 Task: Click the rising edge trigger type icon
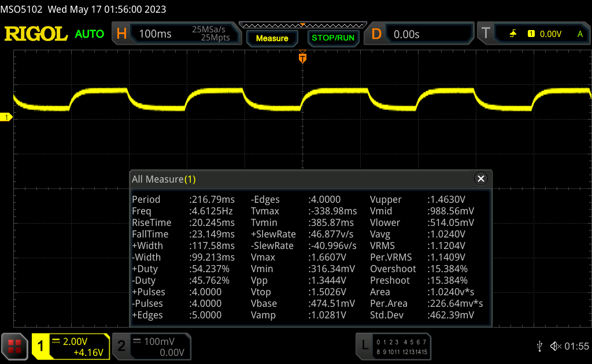click(513, 34)
